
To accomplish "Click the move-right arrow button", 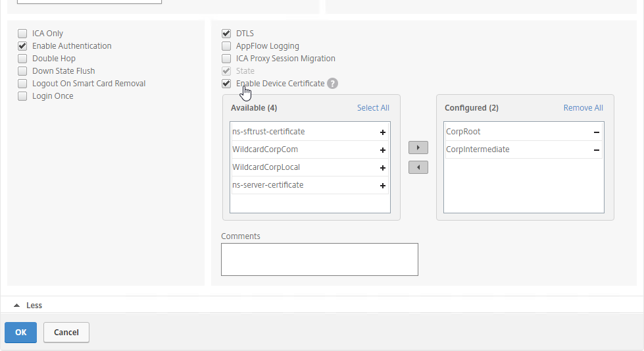I will tap(418, 148).
